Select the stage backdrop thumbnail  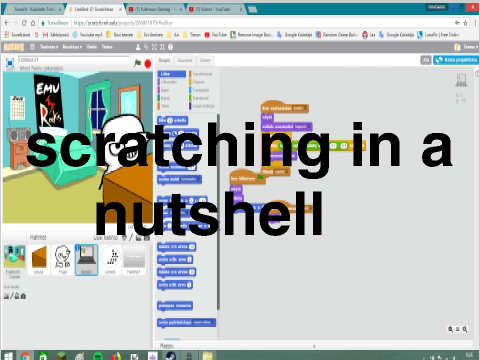tap(14, 257)
